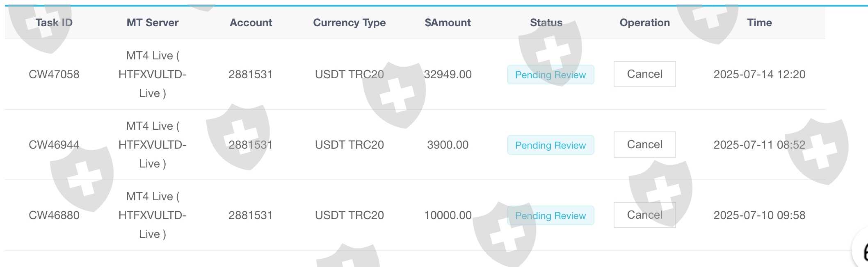The height and width of the screenshot is (267, 868).
Task: Cancel the CW47058 withdrawal task
Action: click(644, 74)
